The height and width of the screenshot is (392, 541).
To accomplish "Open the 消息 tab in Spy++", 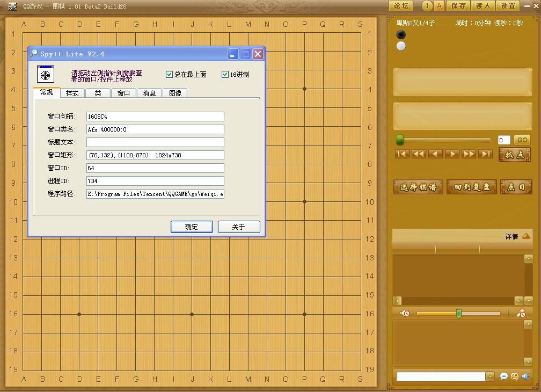I will pos(149,93).
